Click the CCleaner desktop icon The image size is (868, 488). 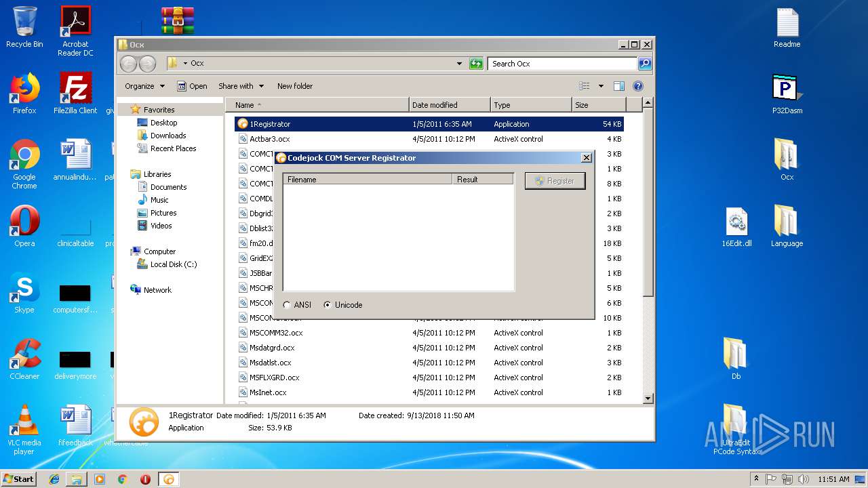coord(24,359)
